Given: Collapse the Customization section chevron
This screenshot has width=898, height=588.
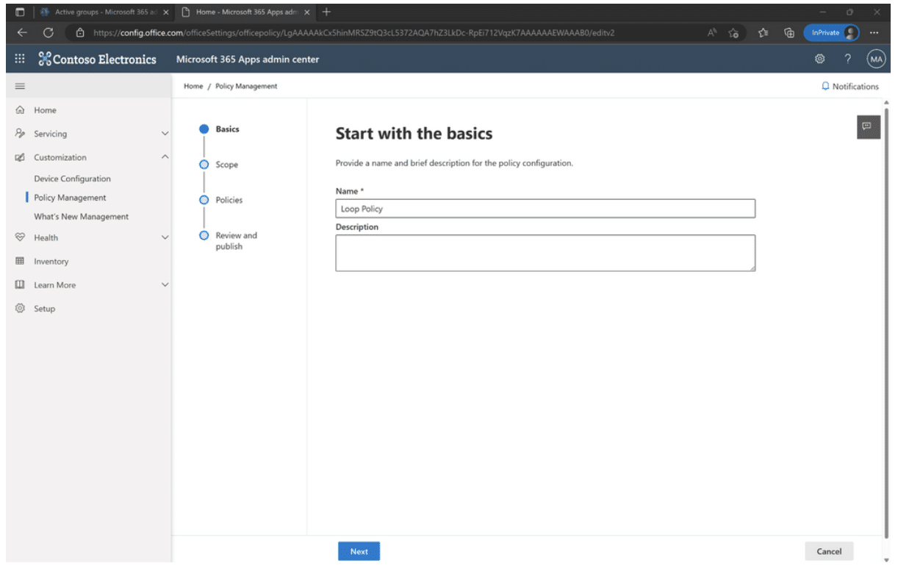Looking at the screenshot, I should coord(165,157).
